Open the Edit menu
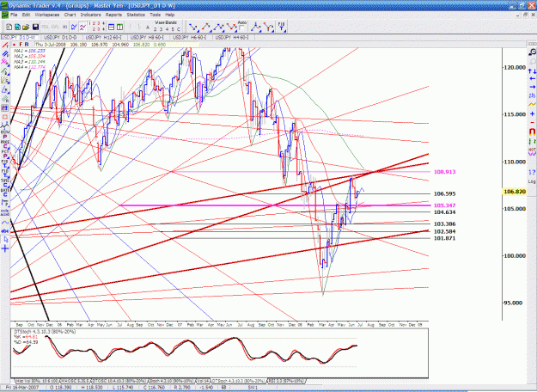The image size is (537, 392). point(26,15)
